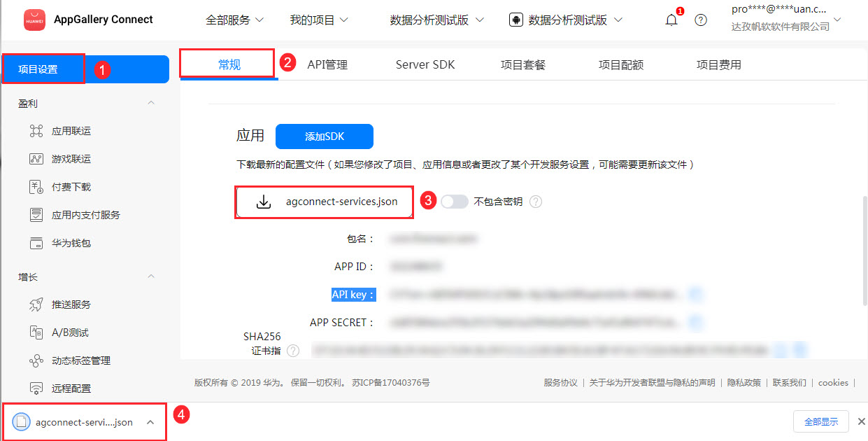Open the first 数据分析测试版 project dropdown
The width and height of the screenshot is (868, 441).
click(x=437, y=20)
